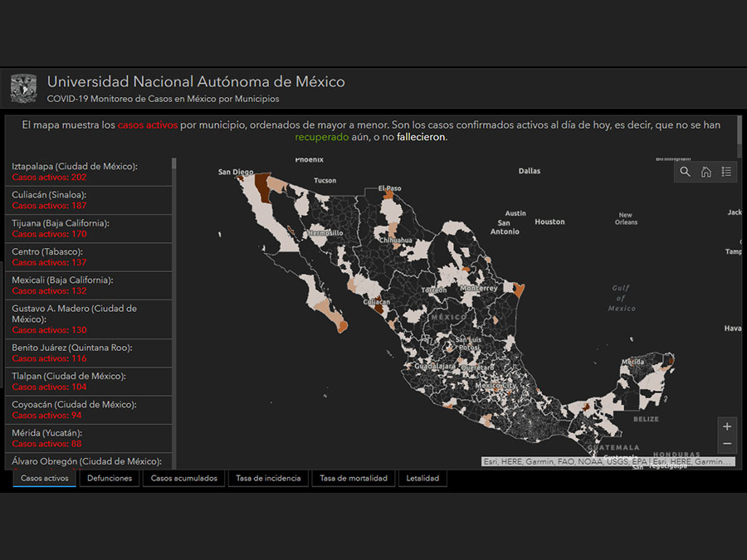
Task: Open the Defunciones tab
Action: (x=110, y=478)
